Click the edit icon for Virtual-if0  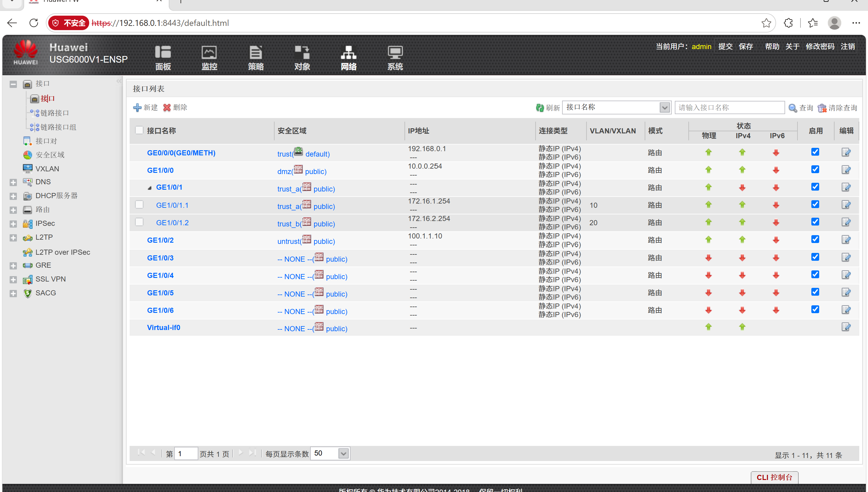click(x=846, y=327)
